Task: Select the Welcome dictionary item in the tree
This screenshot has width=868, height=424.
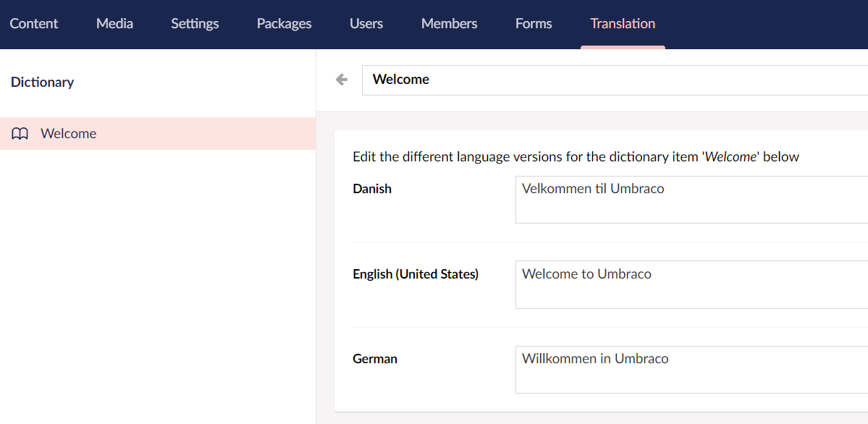Action: pos(69,134)
